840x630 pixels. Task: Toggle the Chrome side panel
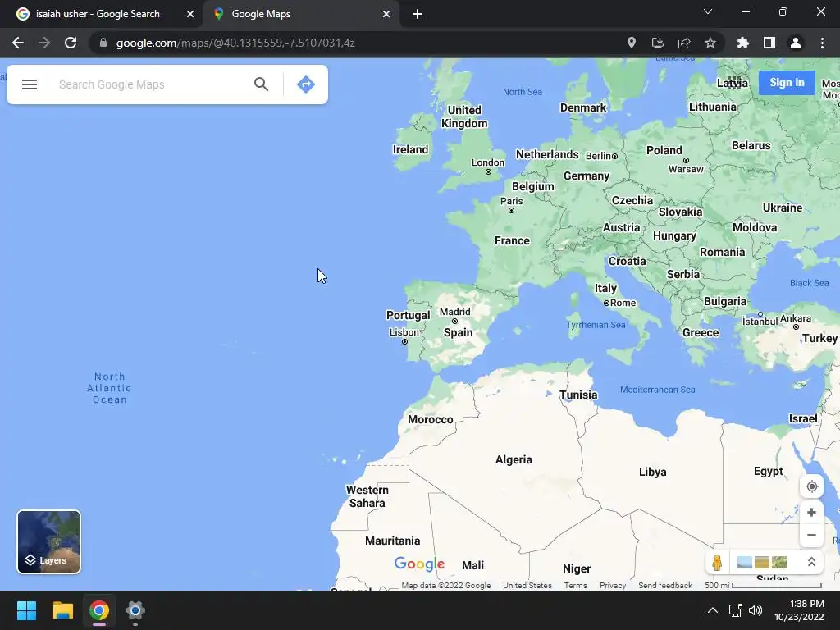pos(769,43)
